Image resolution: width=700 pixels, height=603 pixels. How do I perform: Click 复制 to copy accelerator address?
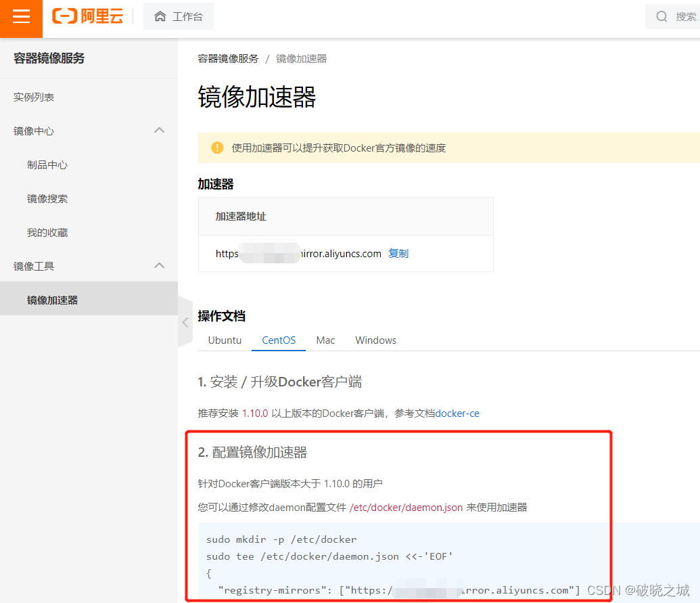coord(398,254)
